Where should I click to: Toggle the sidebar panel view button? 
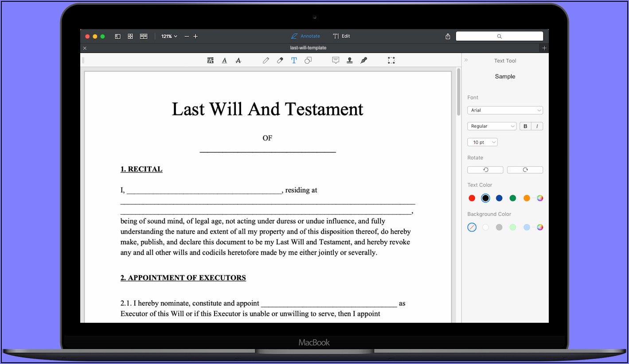(x=117, y=36)
